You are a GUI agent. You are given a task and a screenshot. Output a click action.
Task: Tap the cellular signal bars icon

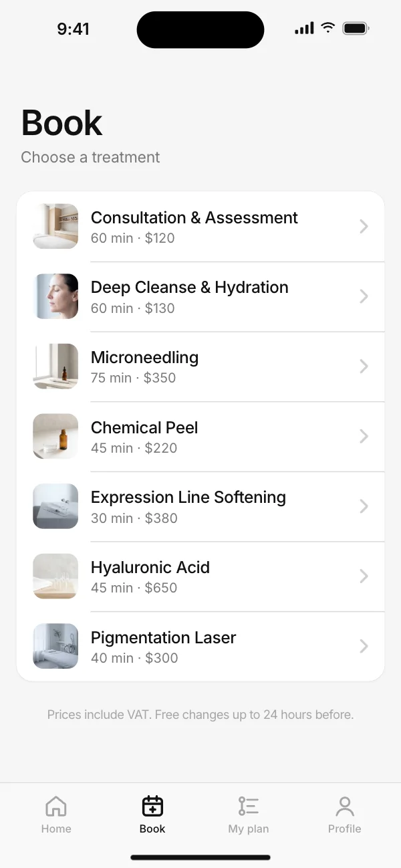point(304,28)
